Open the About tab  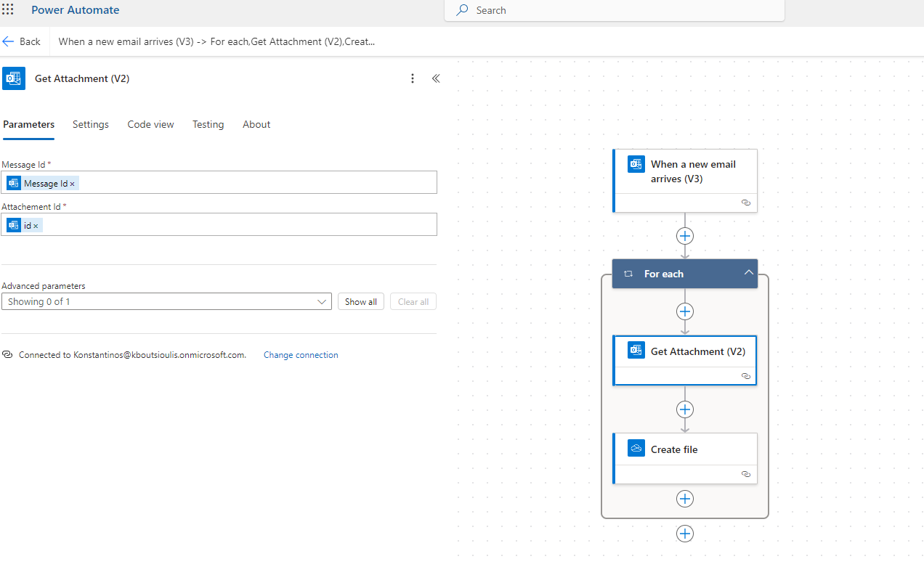[x=256, y=124]
